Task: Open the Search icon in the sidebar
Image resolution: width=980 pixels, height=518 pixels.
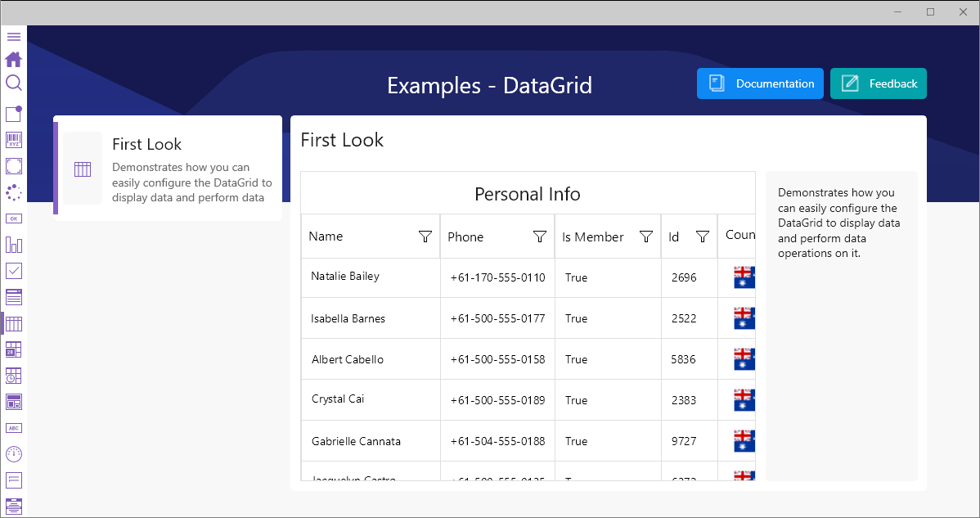Action: pos(14,83)
